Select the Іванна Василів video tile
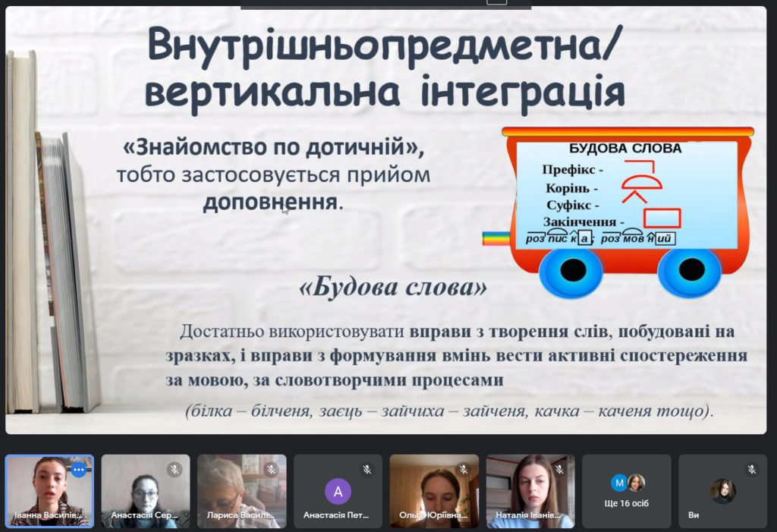The image size is (777, 532). coord(49,491)
